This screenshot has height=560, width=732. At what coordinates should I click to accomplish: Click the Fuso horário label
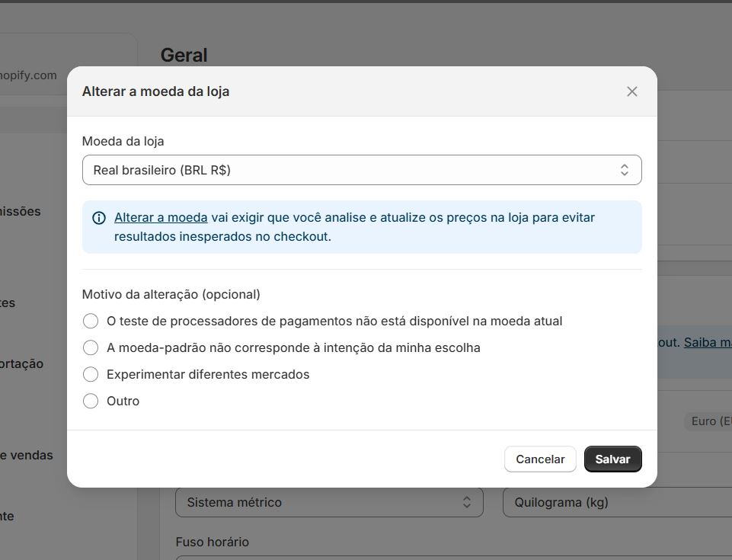[x=212, y=542]
